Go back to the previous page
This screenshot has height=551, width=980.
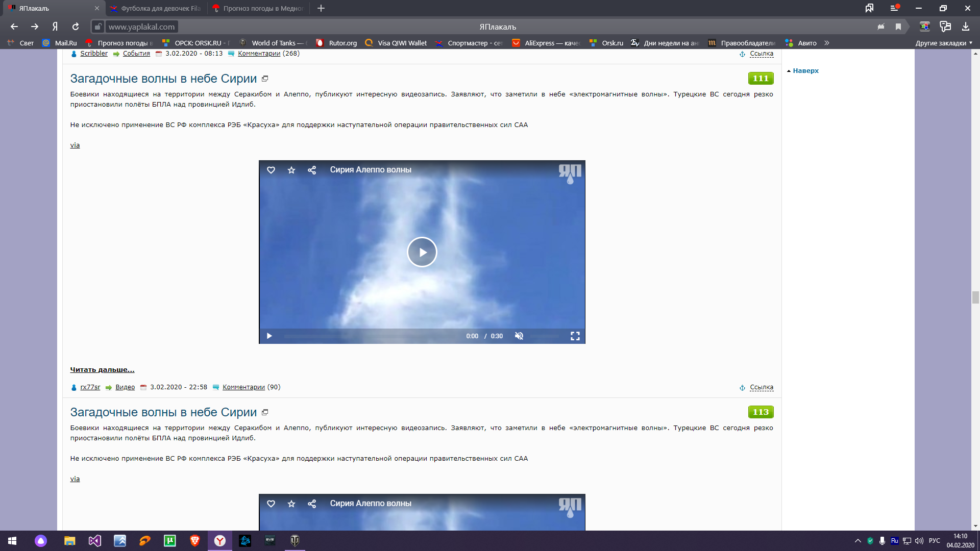[x=14, y=27]
